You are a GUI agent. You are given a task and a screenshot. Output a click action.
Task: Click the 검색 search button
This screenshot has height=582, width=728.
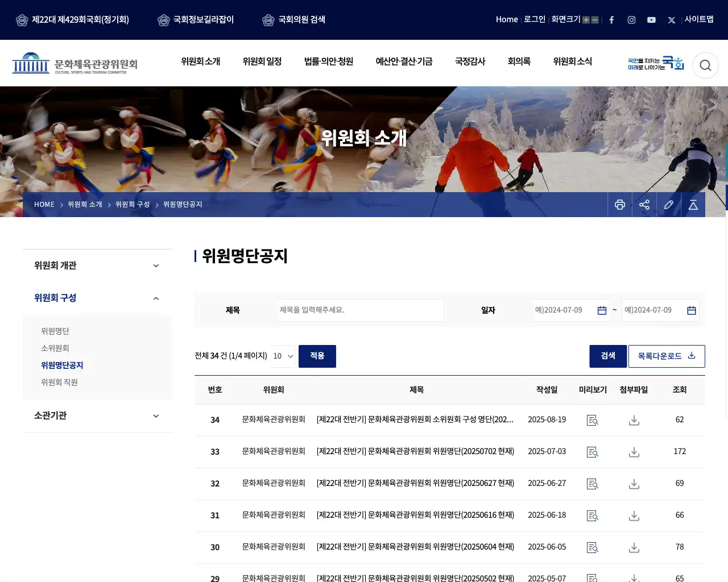pyautogui.click(x=608, y=356)
